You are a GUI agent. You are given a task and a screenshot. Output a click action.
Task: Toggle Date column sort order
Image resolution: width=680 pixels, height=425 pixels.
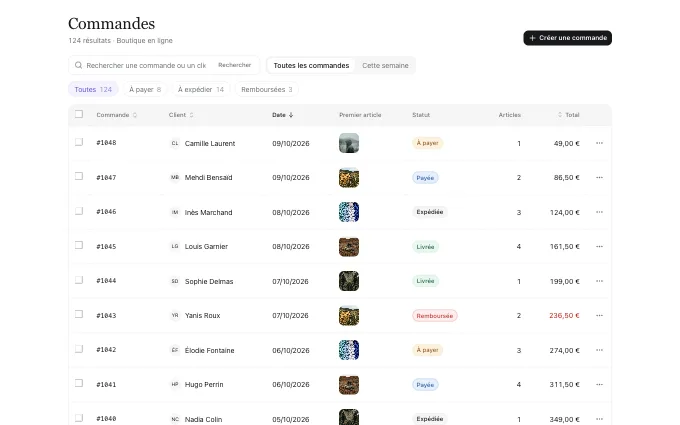(x=283, y=115)
